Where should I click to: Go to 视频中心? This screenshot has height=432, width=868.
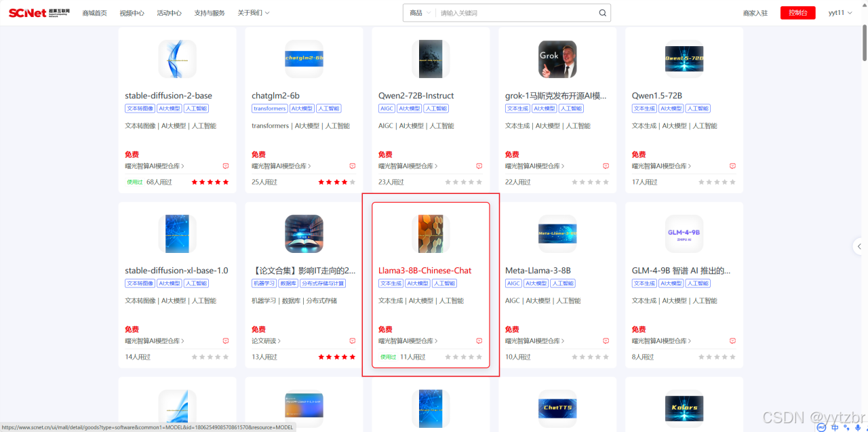[x=132, y=13]
